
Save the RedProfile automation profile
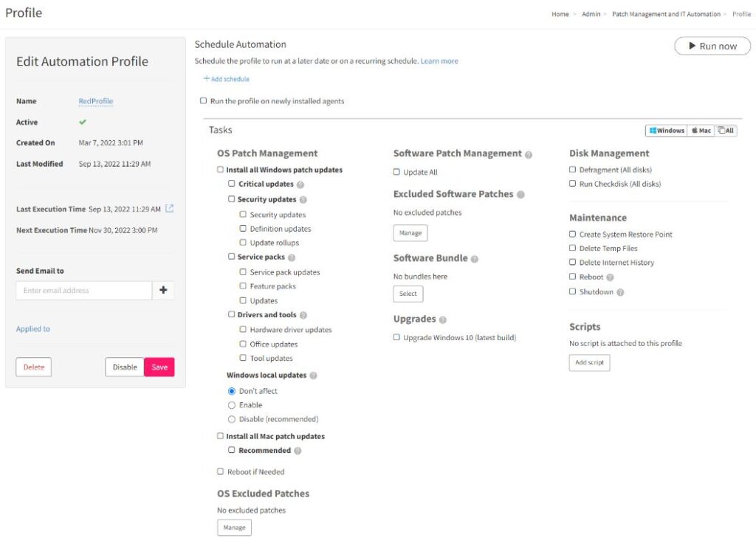tap(159, 367)
